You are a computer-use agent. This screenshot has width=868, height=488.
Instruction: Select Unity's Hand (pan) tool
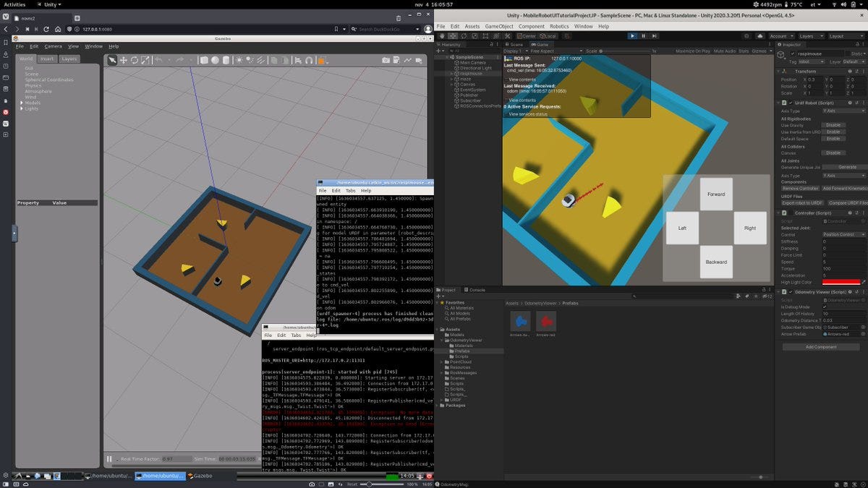[442, 36]
